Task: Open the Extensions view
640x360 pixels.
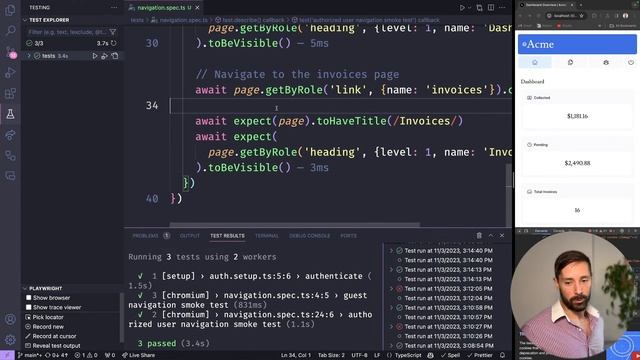Action: coord(10,93)
